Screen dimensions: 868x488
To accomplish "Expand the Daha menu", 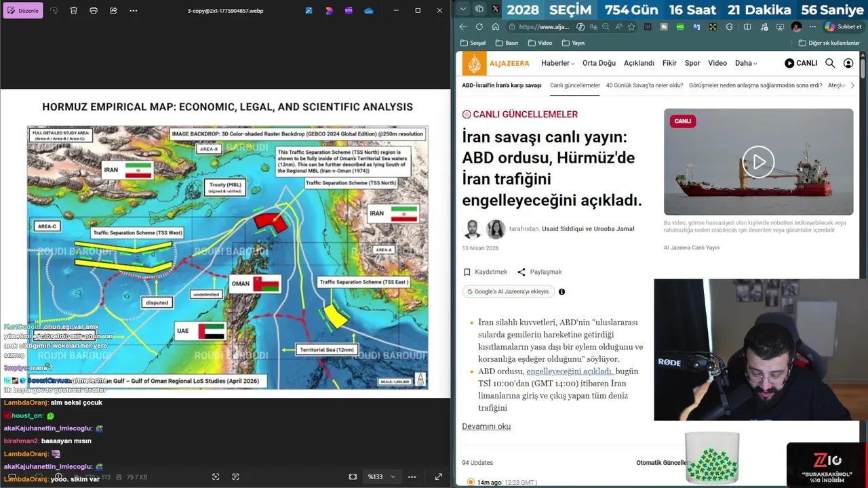I will tap(746, 63).
